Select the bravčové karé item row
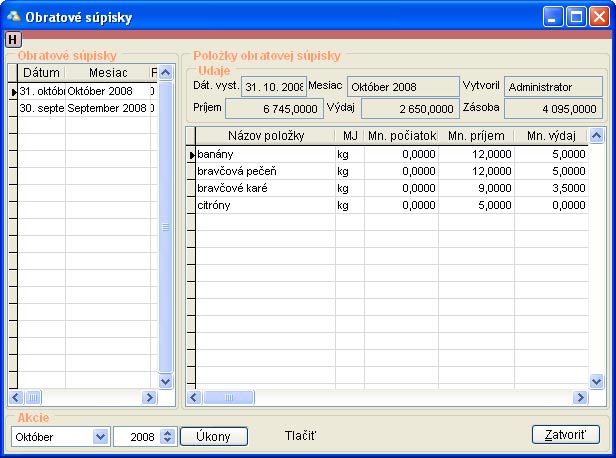 pyautogui.click(x=263, y=187)
